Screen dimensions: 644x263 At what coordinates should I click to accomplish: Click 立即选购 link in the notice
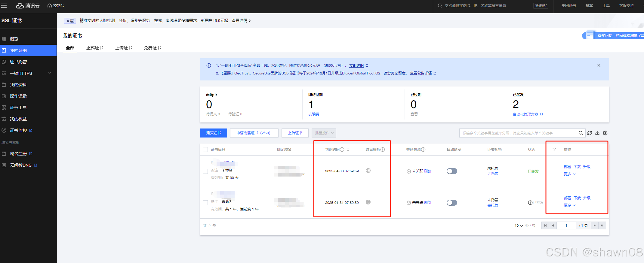356,65
